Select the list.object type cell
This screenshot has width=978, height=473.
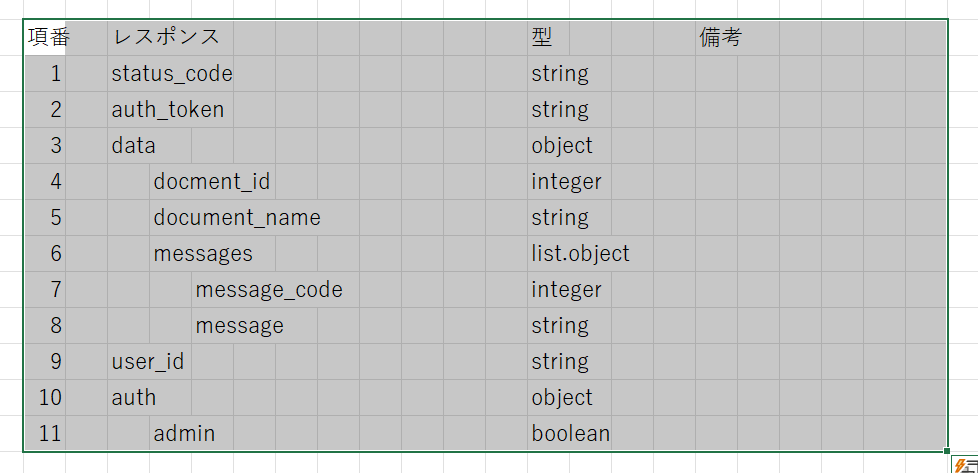[580, 254]
